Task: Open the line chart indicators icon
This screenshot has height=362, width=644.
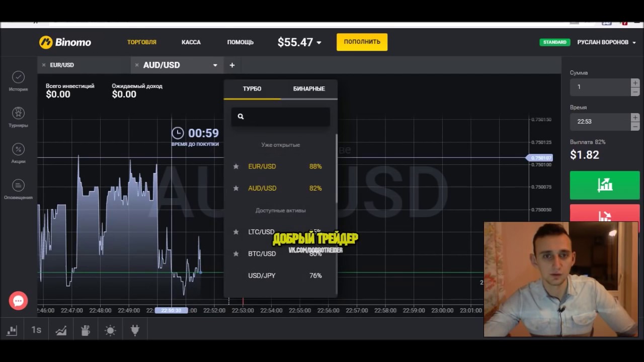Action: (x=61, y=330)
